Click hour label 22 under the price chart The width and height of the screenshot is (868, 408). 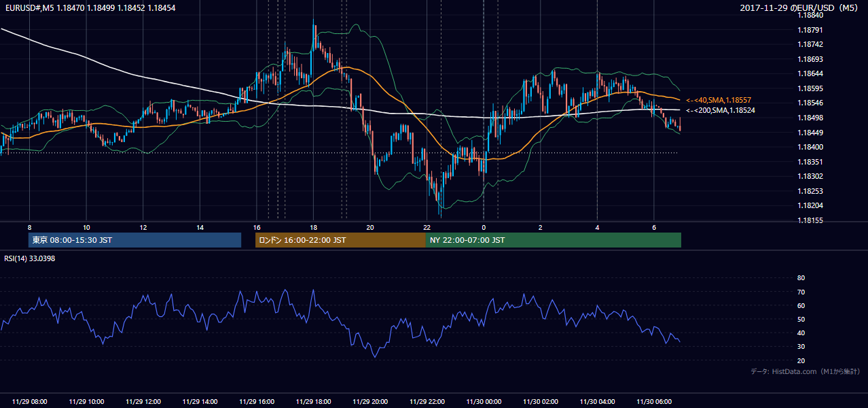pyautogui.click(x=427, y=227)
